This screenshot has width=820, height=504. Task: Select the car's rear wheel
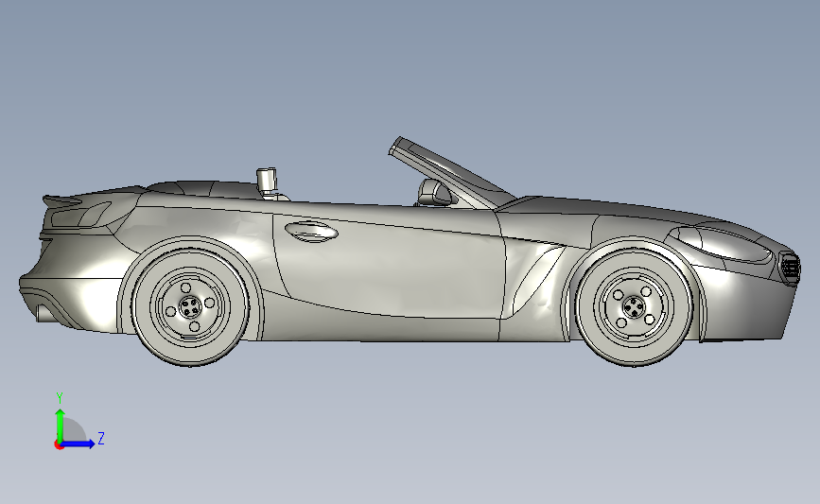coord(190,307)
